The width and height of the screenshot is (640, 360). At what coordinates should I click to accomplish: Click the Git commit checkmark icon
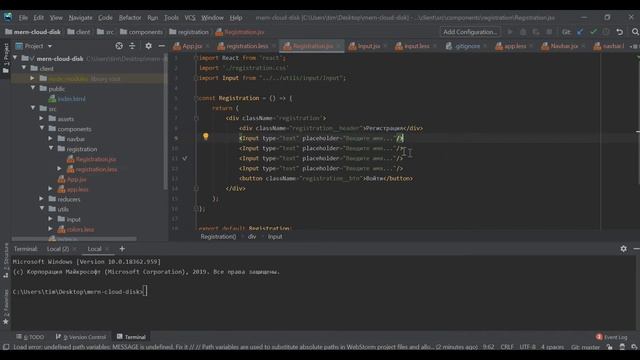click(593, 32)
